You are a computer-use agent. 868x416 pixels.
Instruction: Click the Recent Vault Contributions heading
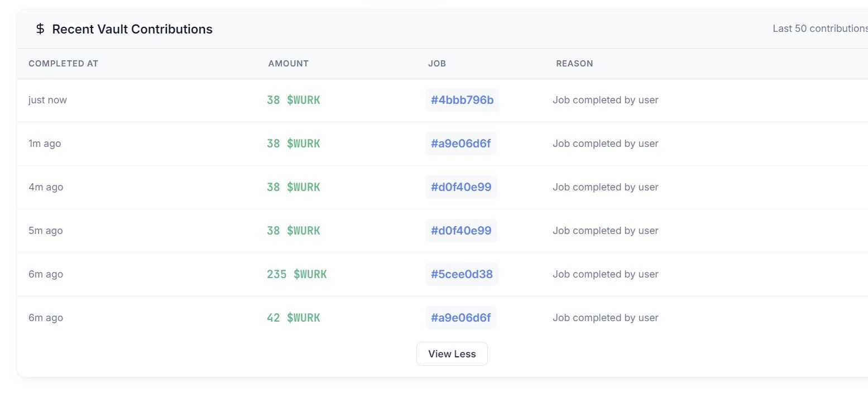pos(132,29)
